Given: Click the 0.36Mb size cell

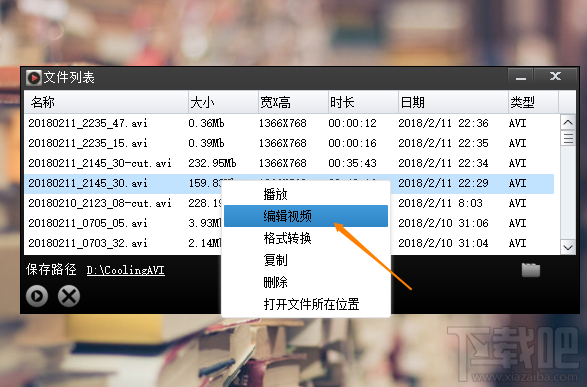Looking at the screenshot, I should point(206,123).
